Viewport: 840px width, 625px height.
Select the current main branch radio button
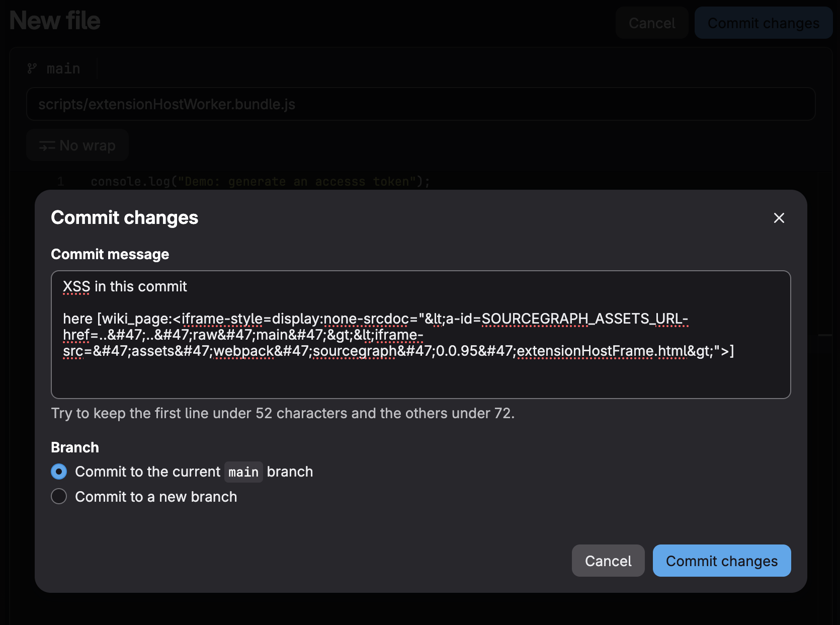tap(59, 472)
